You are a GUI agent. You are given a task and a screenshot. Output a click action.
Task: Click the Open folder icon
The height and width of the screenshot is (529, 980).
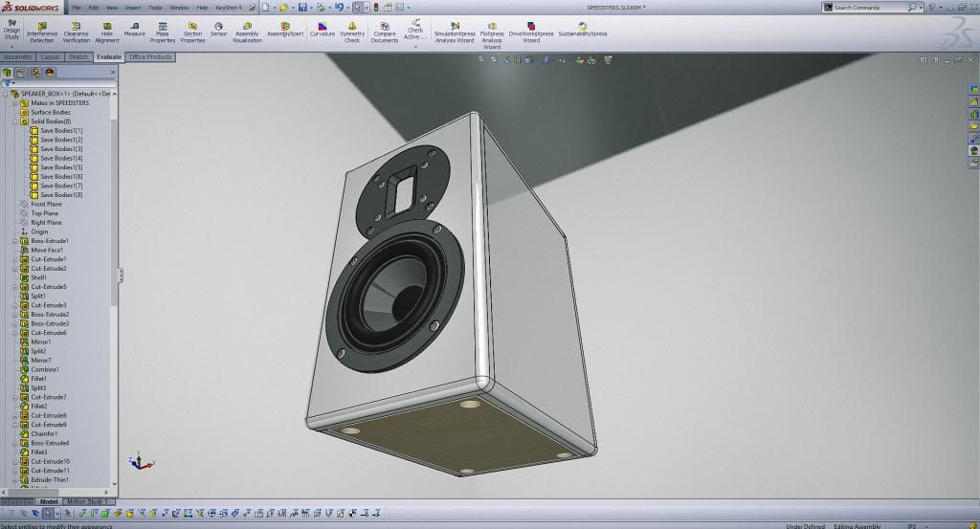click(283, 8)
